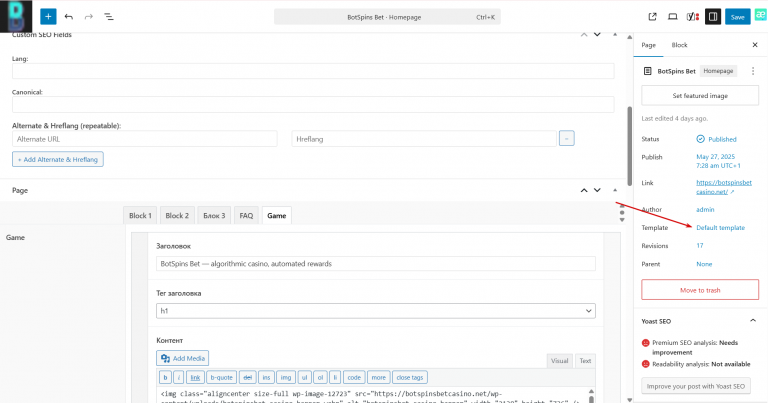Focus the Canonical input field
The width and height of the screenshot is (768, 403).
pos(313,104)
